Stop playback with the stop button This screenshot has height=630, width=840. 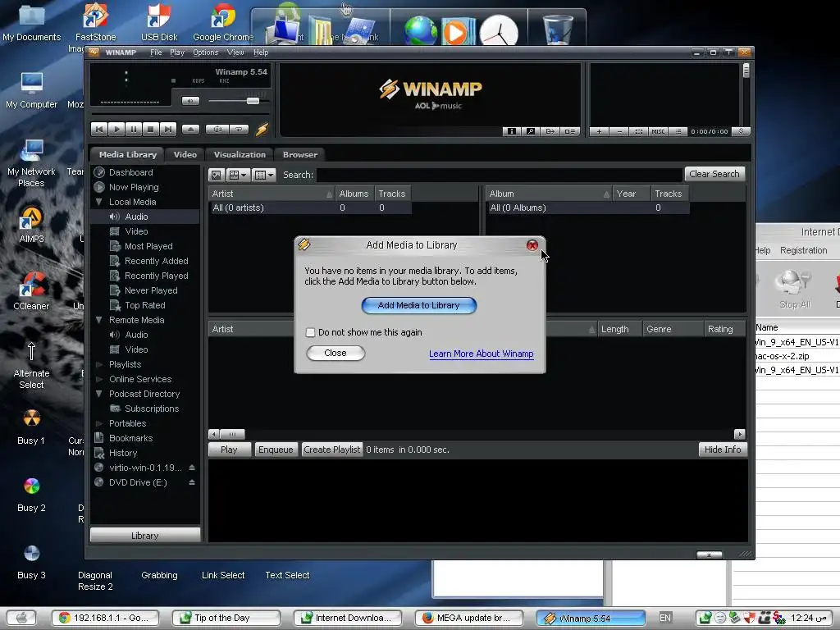[151, 129]
